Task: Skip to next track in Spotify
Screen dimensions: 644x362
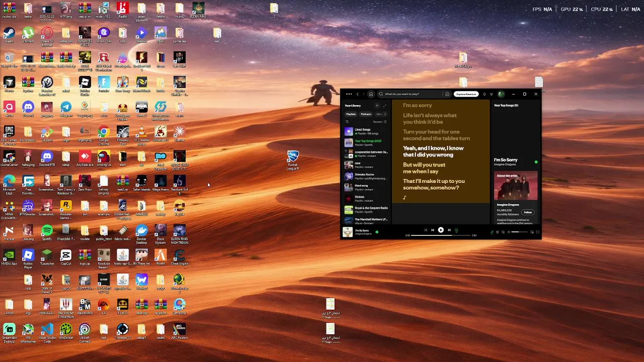Action: tap(449, 230)
